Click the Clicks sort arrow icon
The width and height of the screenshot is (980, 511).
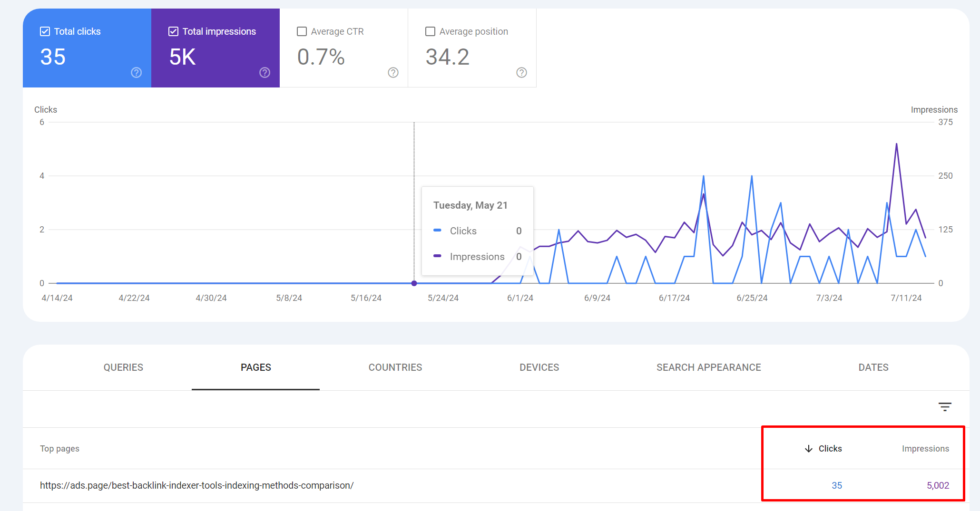(x=809, y=449)
